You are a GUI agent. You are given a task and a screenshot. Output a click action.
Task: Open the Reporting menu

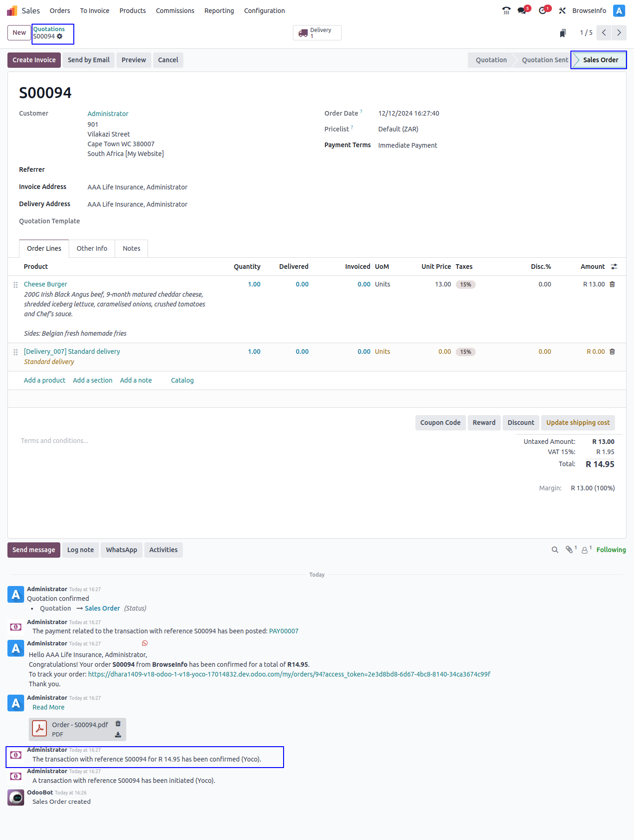click(x=219, y=11)
